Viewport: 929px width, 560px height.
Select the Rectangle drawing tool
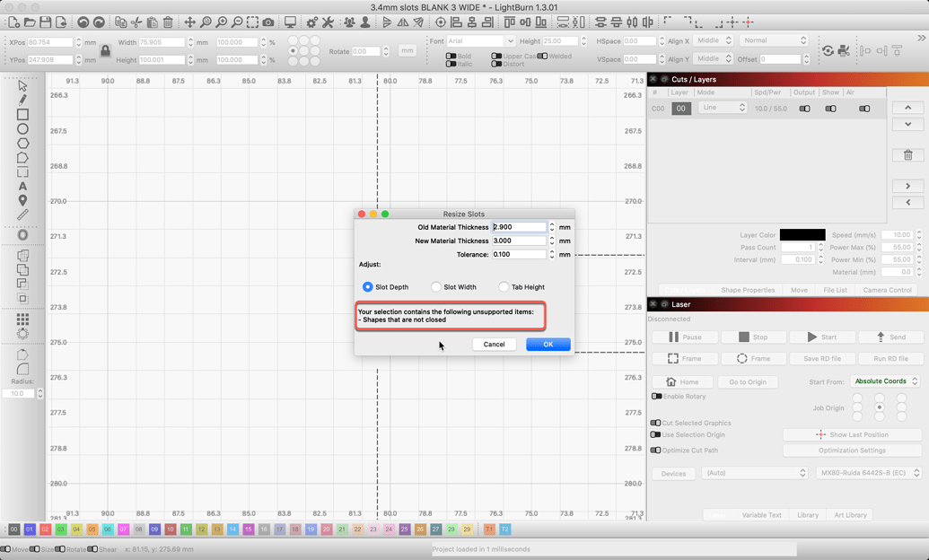pos(22,114)
